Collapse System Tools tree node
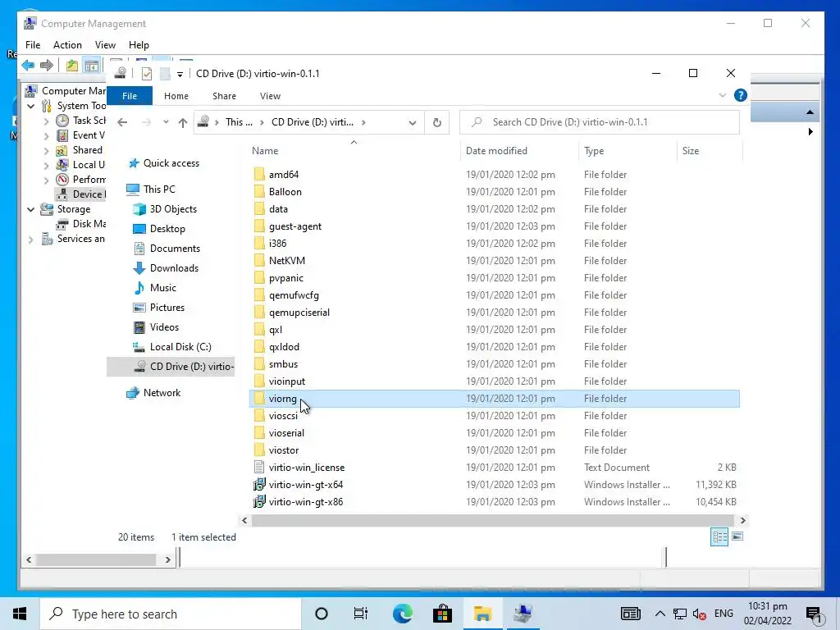Screen dimensions: 840x630 point(31,106)
